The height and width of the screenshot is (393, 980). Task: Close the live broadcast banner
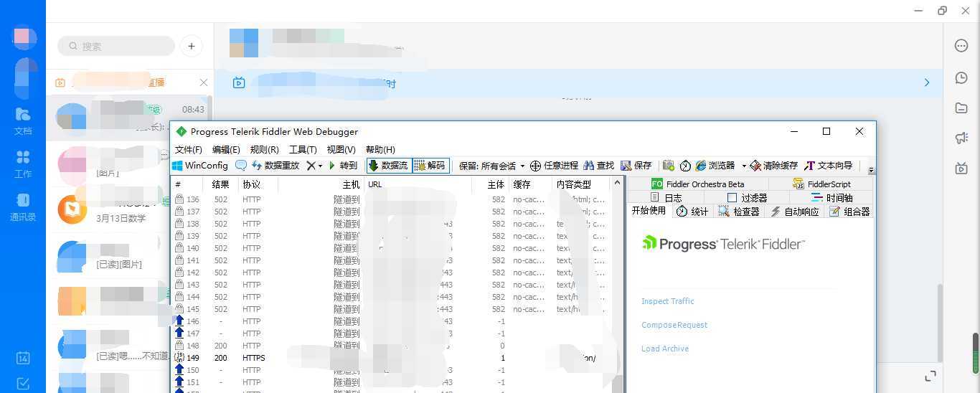pyautogui.click(x=204, y=82)
